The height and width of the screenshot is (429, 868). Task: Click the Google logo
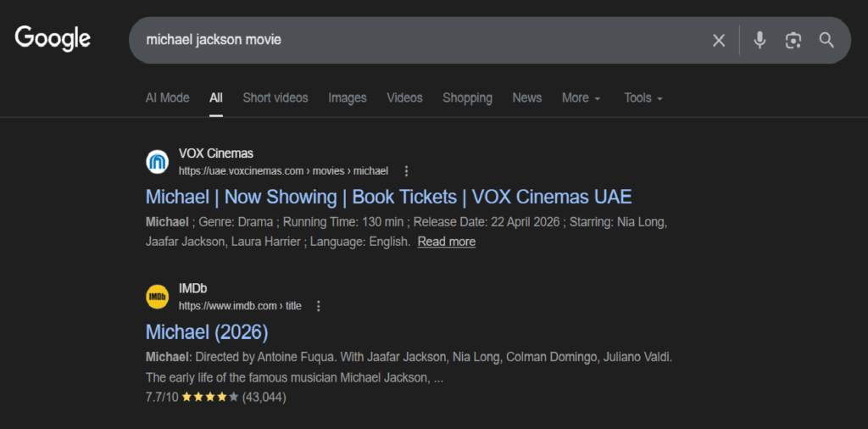coord(53,39)
